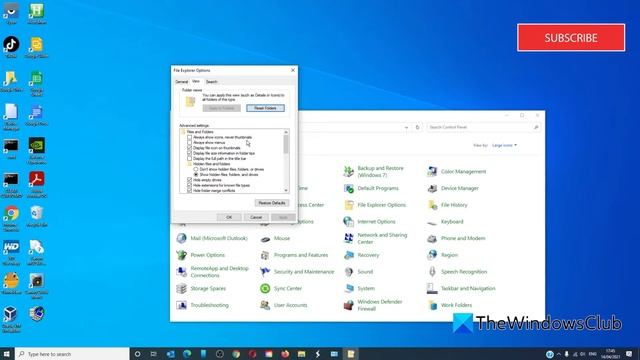
Task: Collapse the Files and Folders tree node
Action: [183, 132]
